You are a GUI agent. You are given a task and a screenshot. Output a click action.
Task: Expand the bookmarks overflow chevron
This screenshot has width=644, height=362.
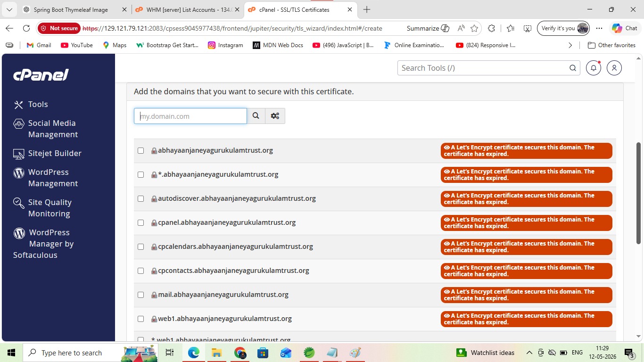570,45
